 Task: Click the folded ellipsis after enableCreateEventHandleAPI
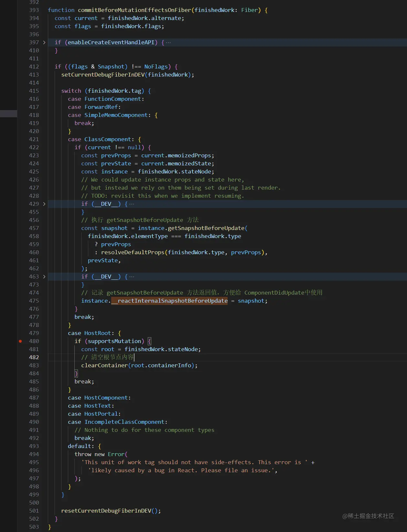168,42
